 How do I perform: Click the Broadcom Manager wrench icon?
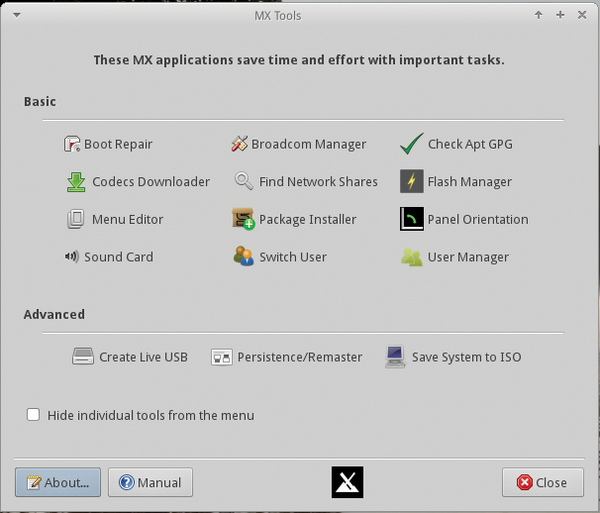pos(240,144)
